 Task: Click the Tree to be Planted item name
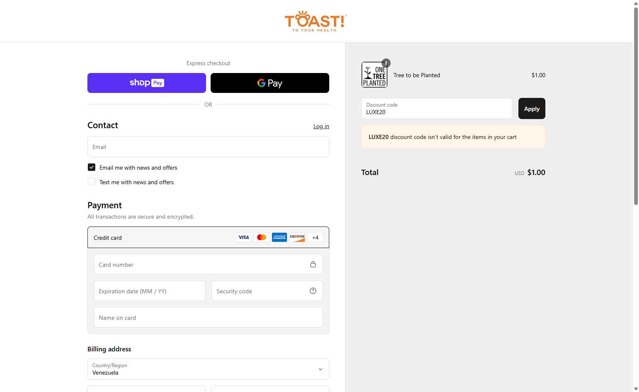tap(416, 75)
